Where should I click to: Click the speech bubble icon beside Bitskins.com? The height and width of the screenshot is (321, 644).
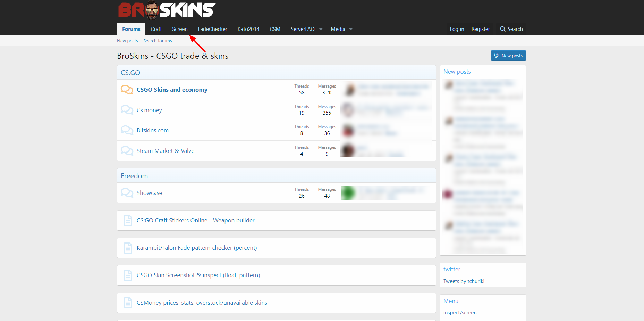click(127, 130)
